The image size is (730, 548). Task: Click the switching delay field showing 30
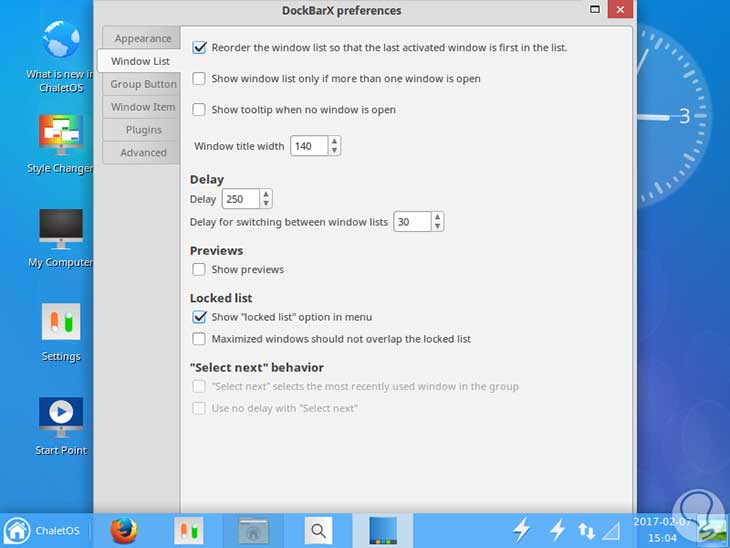click(412, 222)
